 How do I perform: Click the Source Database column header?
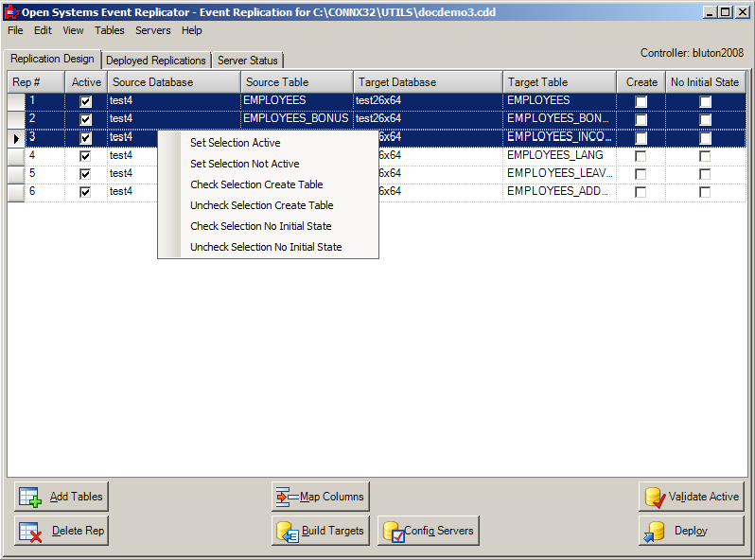click(x=174, y=82)
